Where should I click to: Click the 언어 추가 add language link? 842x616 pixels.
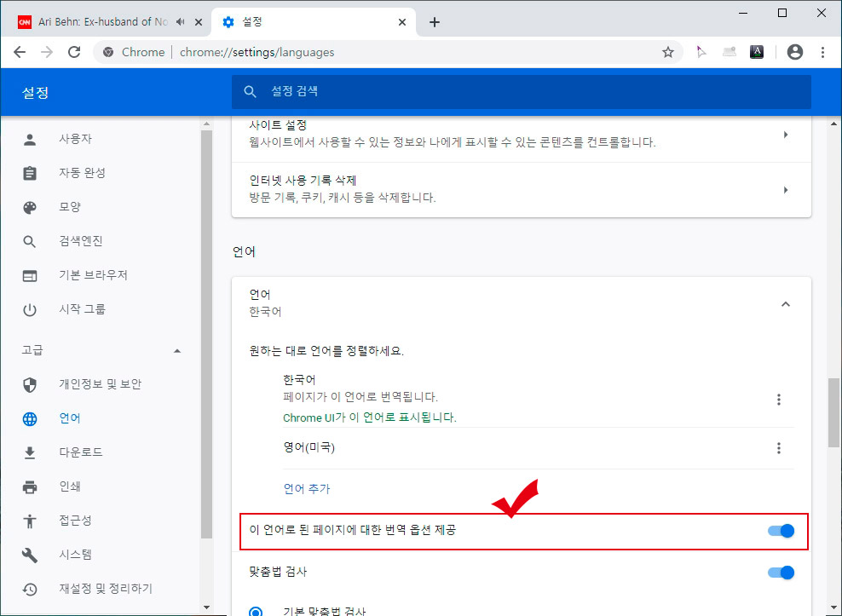(306, 488)
